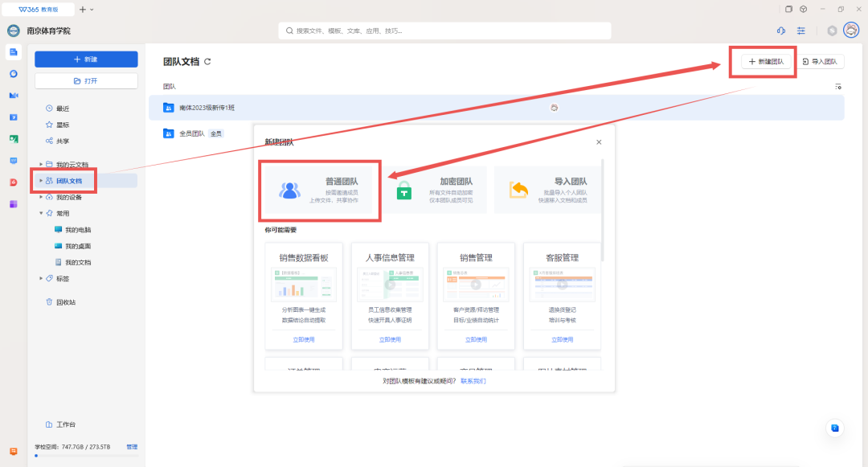
Task: Choose the 普通团队 option in dialog
Action: pos(319,190)
